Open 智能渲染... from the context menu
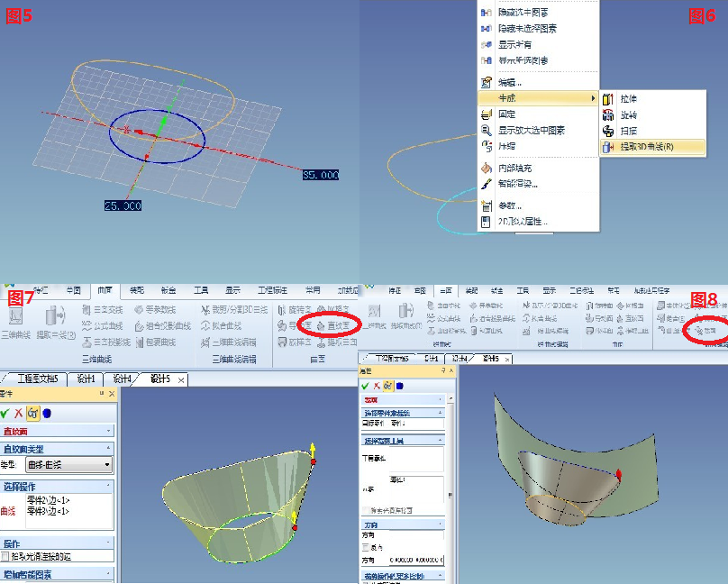 pyautogui.click(x=538, y=184)
